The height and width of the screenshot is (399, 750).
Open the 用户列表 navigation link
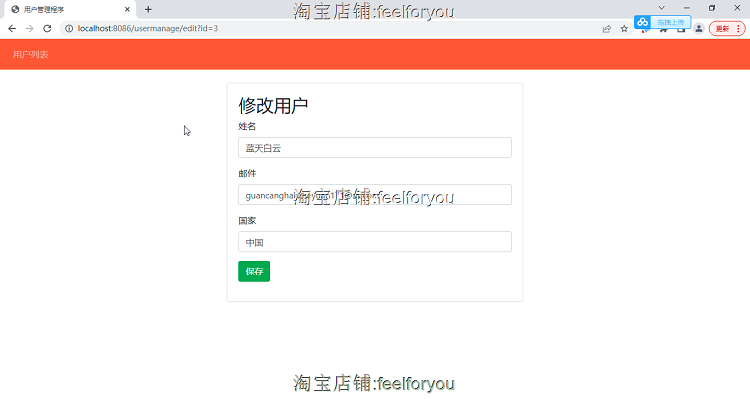tap(31, 55)
